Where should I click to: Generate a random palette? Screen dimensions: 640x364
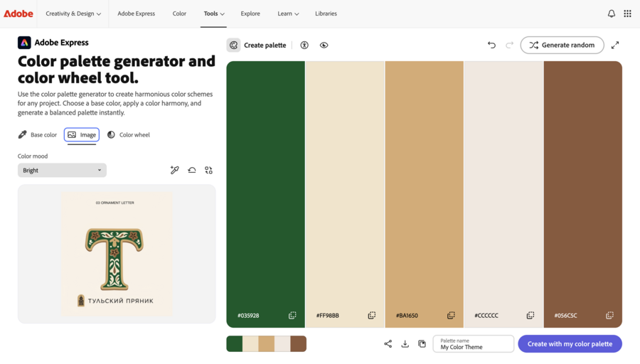point(562,45)
